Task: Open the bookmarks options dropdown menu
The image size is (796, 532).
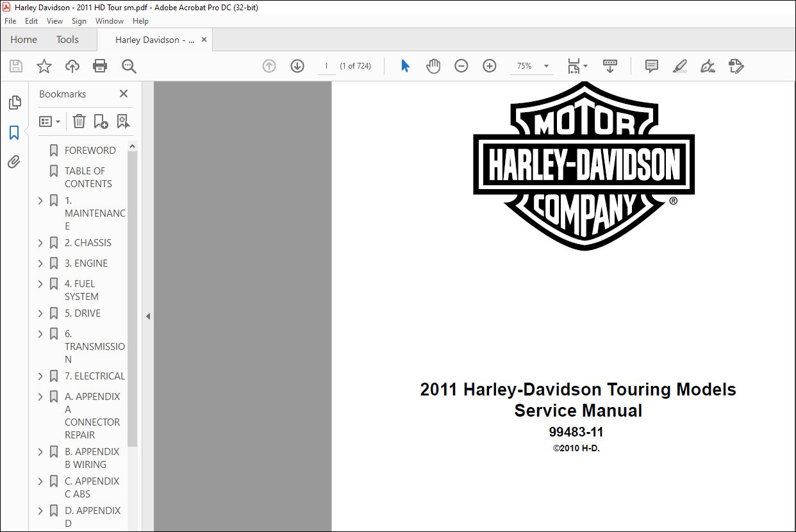Action: coord(49,121)
